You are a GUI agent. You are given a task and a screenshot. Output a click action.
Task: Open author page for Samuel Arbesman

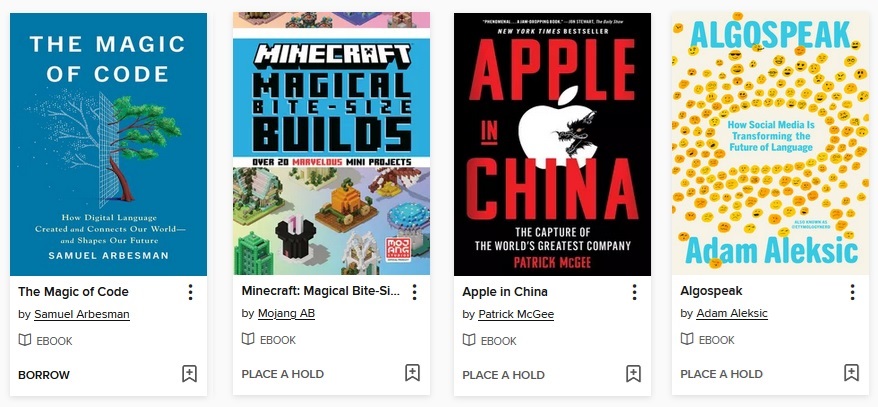82,315
